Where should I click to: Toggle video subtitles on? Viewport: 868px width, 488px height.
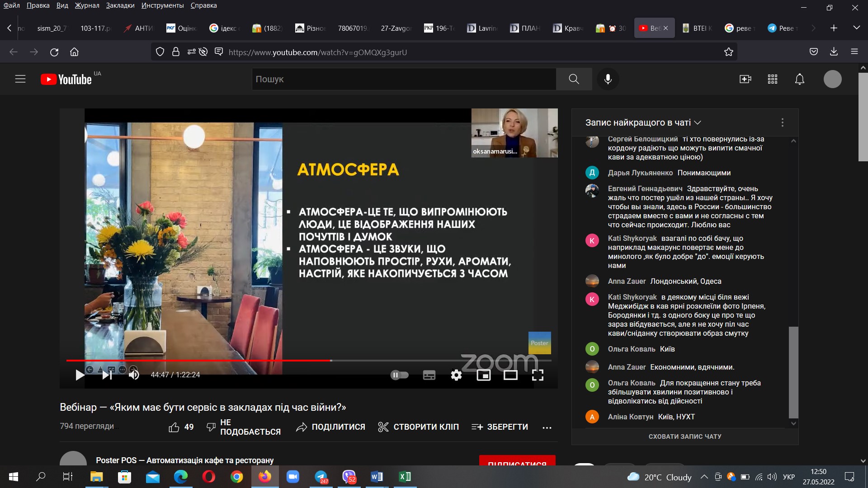tap(429, 375)
